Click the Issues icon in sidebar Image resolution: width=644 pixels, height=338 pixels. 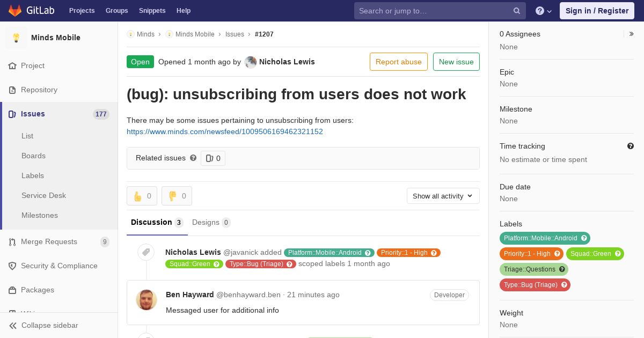point(12,114)
